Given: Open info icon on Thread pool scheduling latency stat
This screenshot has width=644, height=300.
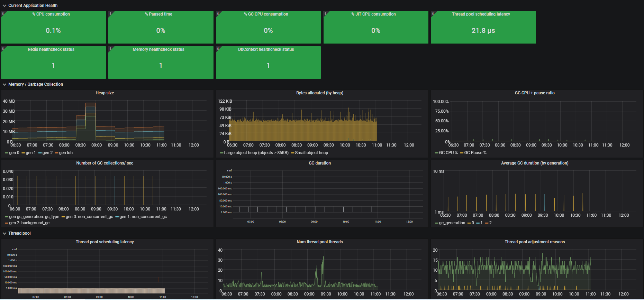Looking at the screenshot, I should [433, 13].
